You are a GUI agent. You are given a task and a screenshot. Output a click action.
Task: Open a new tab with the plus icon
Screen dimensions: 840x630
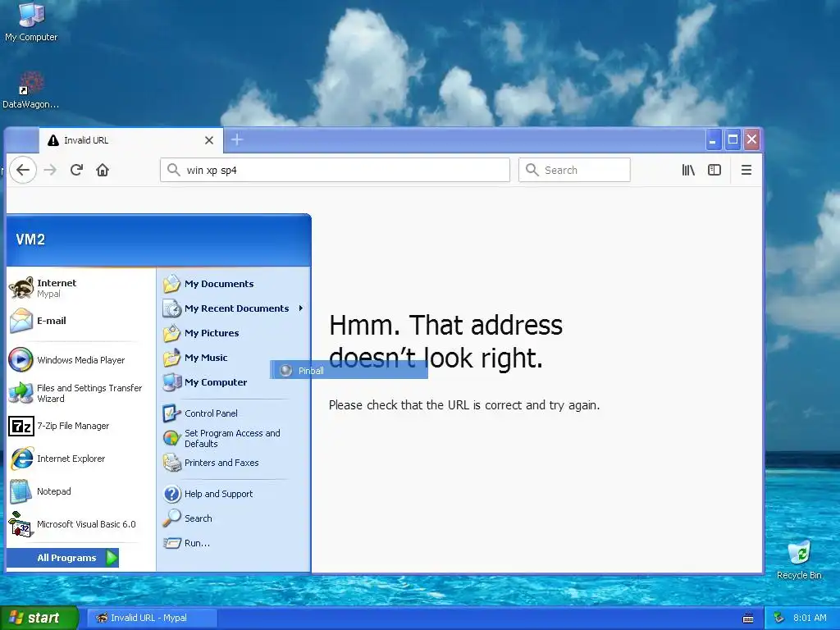(237, 139)
